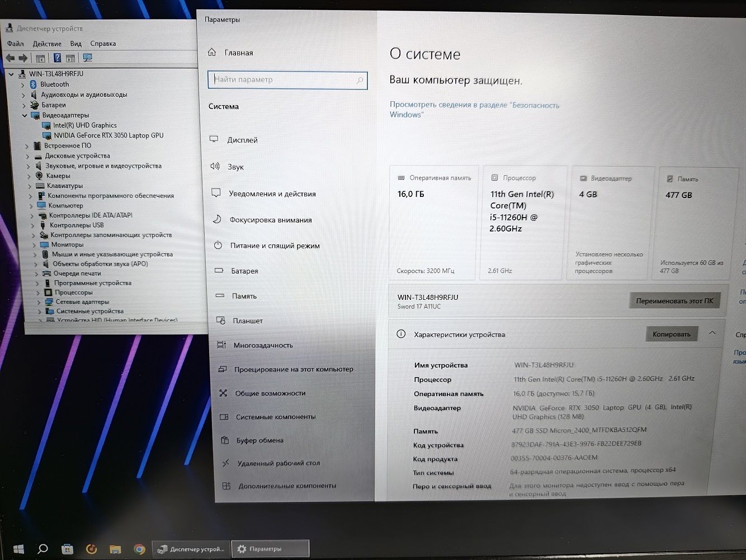Open taskbar Search magnifier
Screen dimensions: 746x560
click(x=43, y=549)
